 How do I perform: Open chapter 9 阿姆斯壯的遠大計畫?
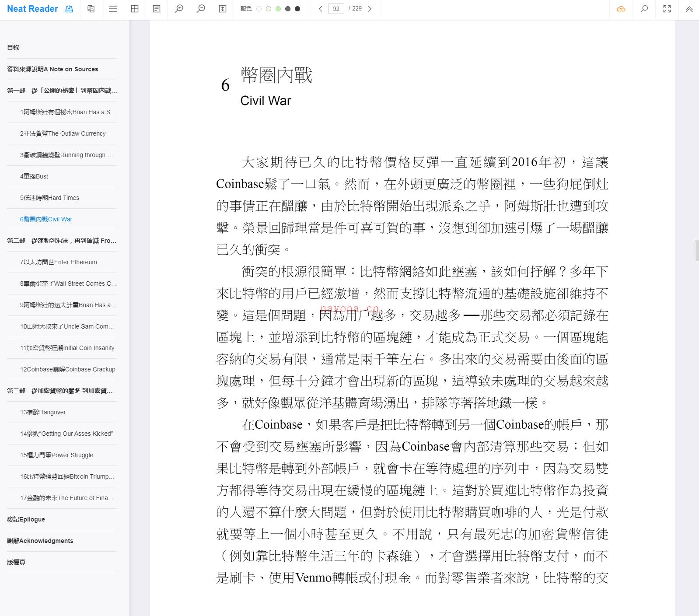coord(62,305)
